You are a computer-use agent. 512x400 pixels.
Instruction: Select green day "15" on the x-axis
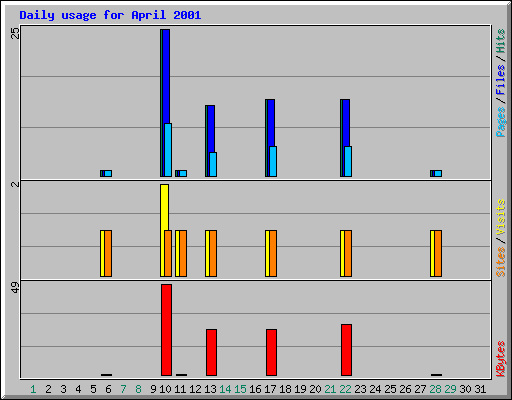coord(240,389)
